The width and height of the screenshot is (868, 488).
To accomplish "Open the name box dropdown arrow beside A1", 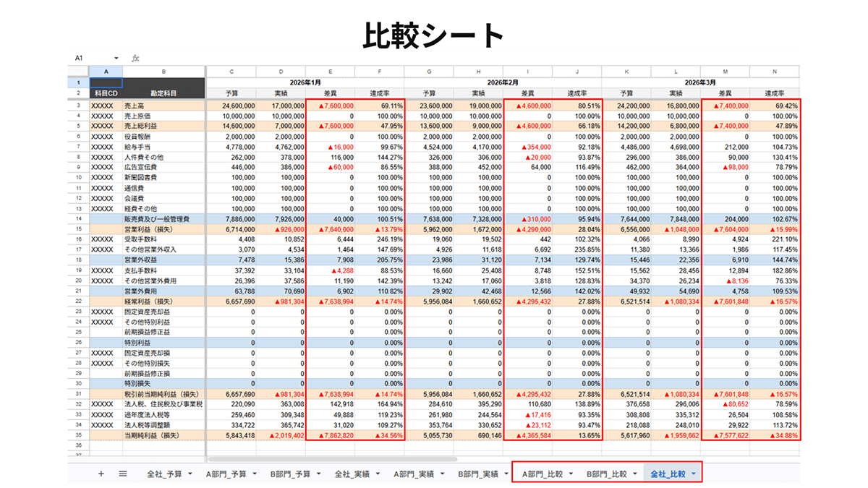I will pyautogui.click(x=116, y=58).
